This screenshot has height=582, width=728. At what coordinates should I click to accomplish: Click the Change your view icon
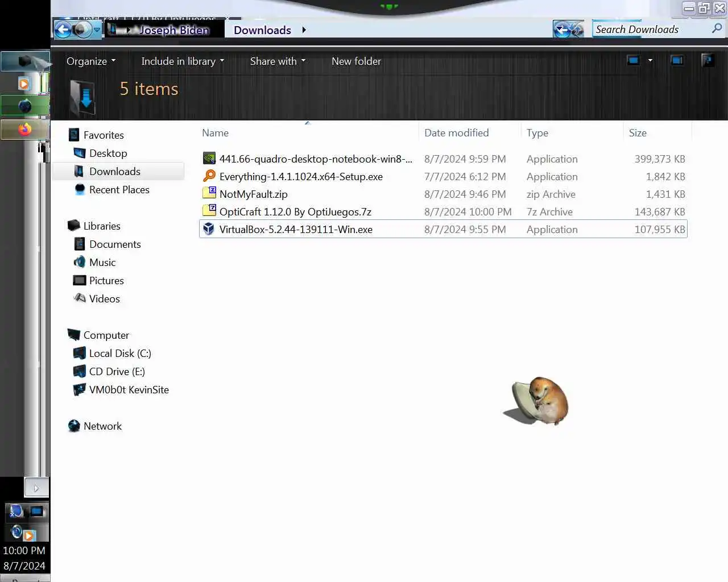coord(633,60)
